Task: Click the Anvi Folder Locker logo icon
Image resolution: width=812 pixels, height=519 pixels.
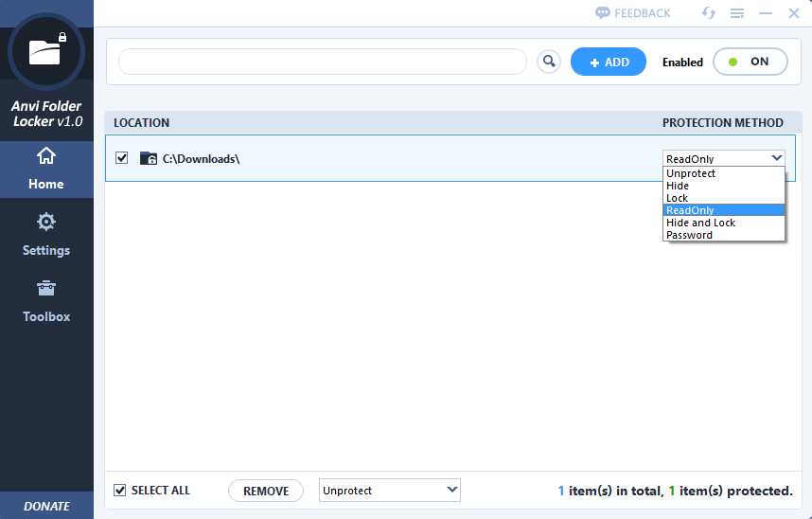Action: (46, 52)
